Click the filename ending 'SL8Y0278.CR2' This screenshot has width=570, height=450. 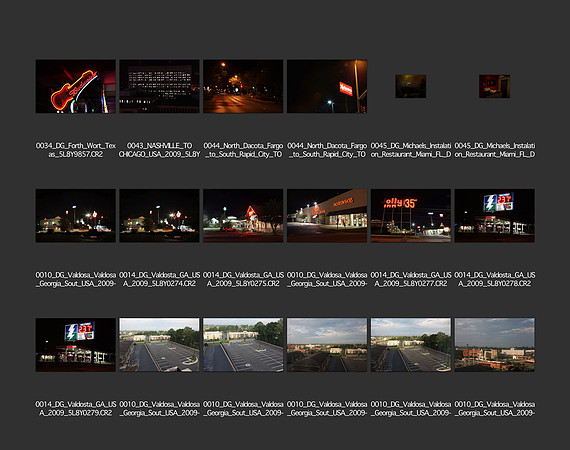tap(495, 279)
